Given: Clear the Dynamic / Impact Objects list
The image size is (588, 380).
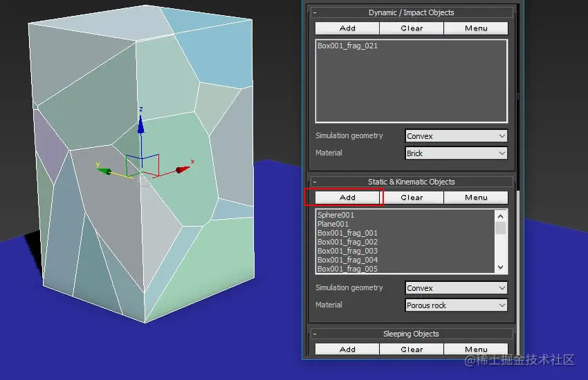Looking at the screenshot, I should pyautogui.click(x=412, y=28).
